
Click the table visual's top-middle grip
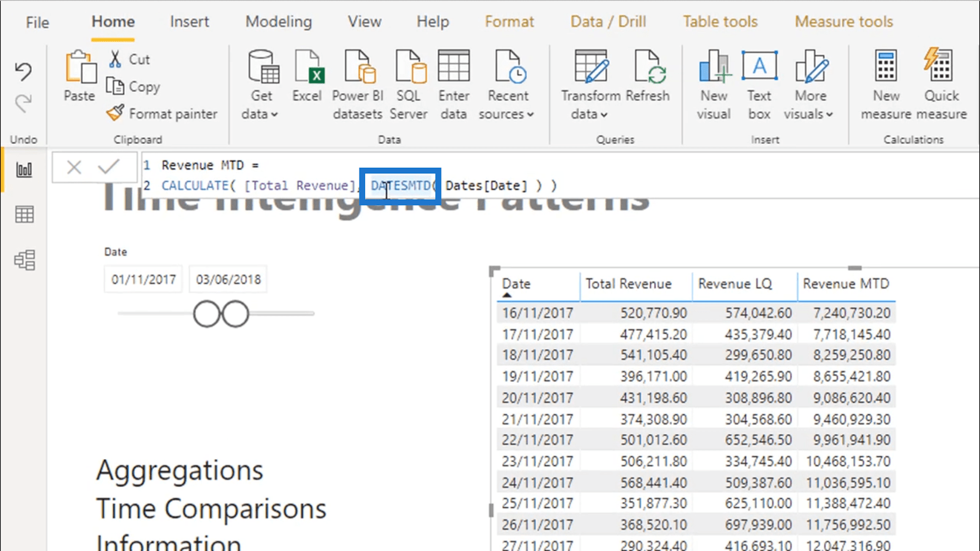pyautogui.click(x=854, y=268)
